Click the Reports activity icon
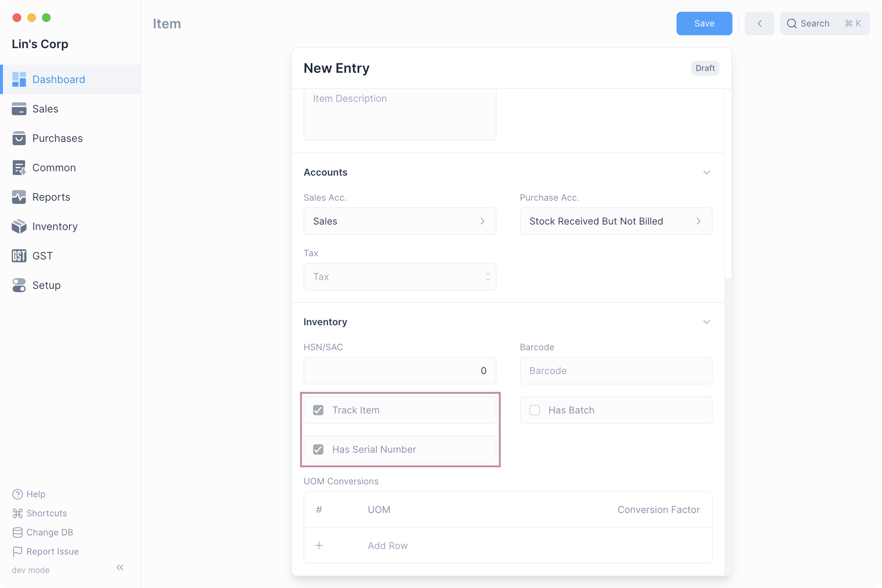Screen dimensions: 882x588 (x=19, y=197)
